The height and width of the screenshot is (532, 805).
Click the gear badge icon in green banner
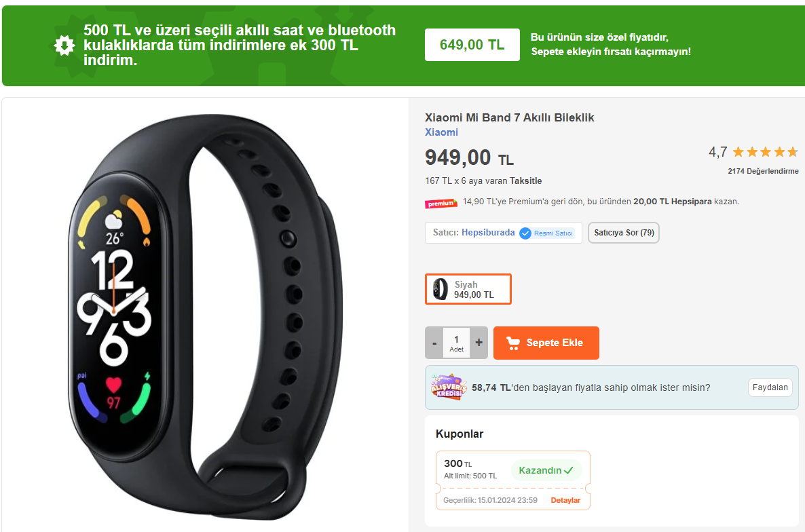(64, 45)
